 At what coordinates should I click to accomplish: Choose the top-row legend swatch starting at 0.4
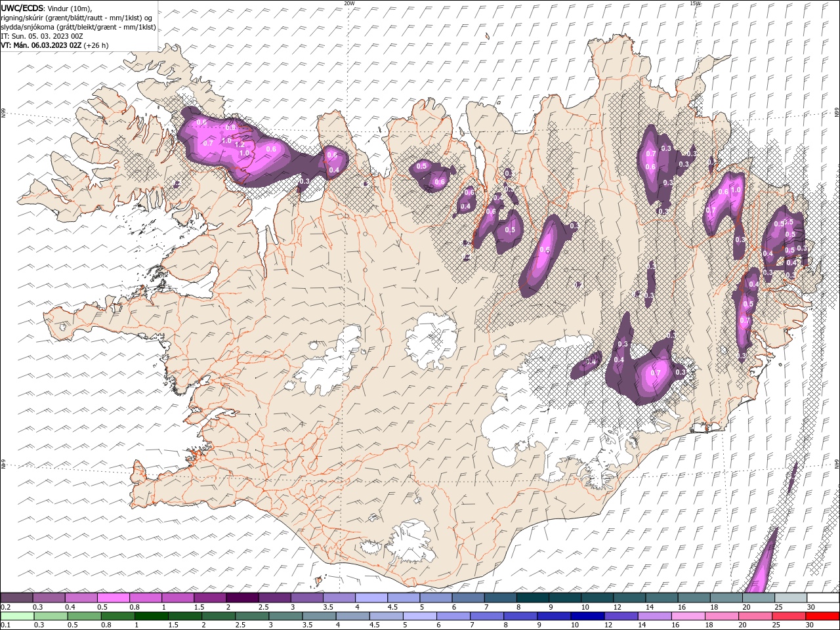tap(81, 597)
